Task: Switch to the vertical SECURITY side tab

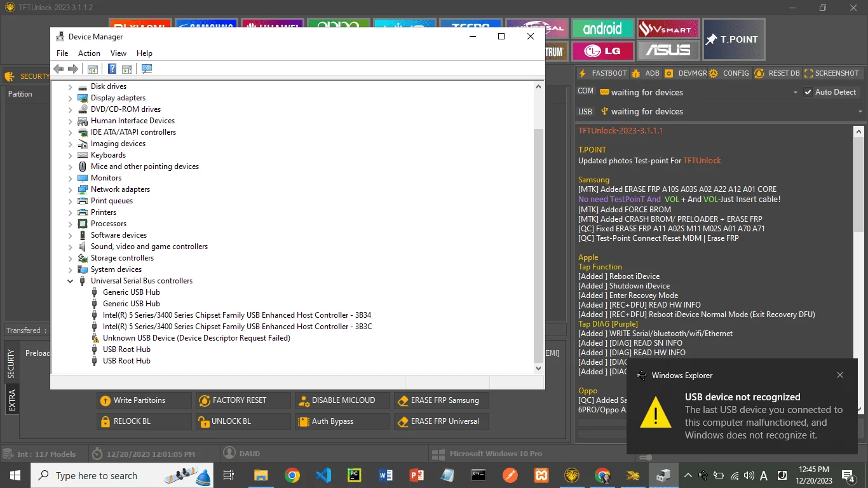Action: point(11,364)
